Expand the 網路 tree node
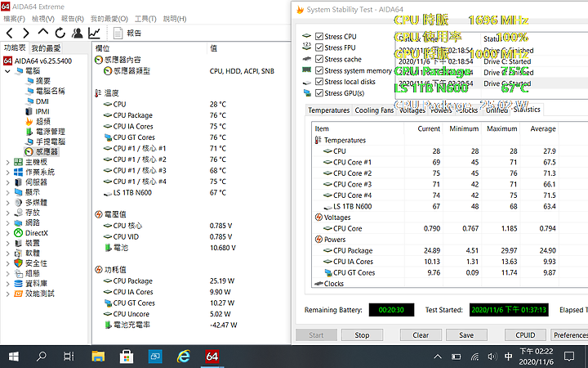 [x=7, y=223]
